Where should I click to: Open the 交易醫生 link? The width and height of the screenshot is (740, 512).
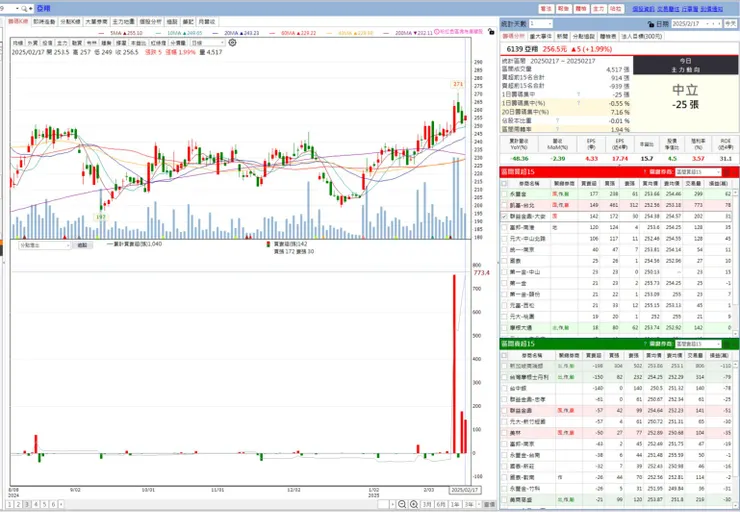(x=668, y=8)
